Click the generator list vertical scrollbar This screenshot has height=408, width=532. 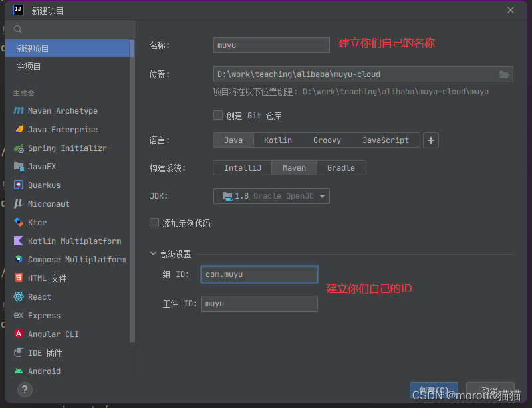pos(132,191)
